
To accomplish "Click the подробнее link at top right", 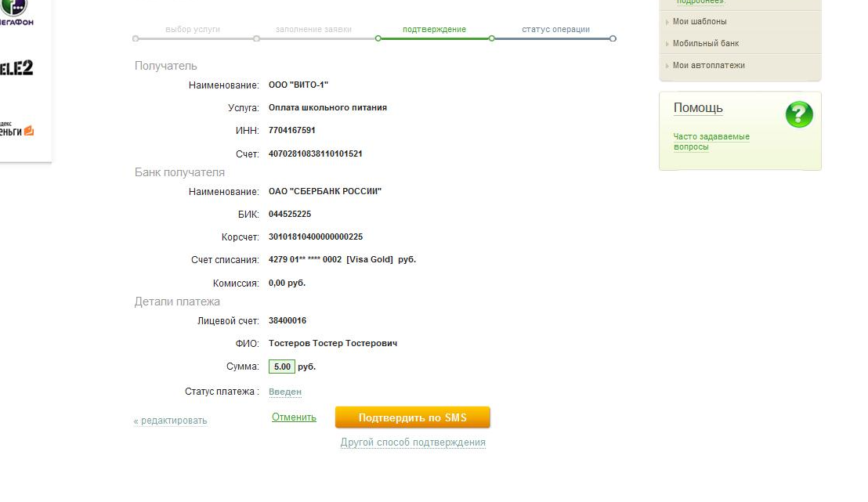I will [700, 2].
